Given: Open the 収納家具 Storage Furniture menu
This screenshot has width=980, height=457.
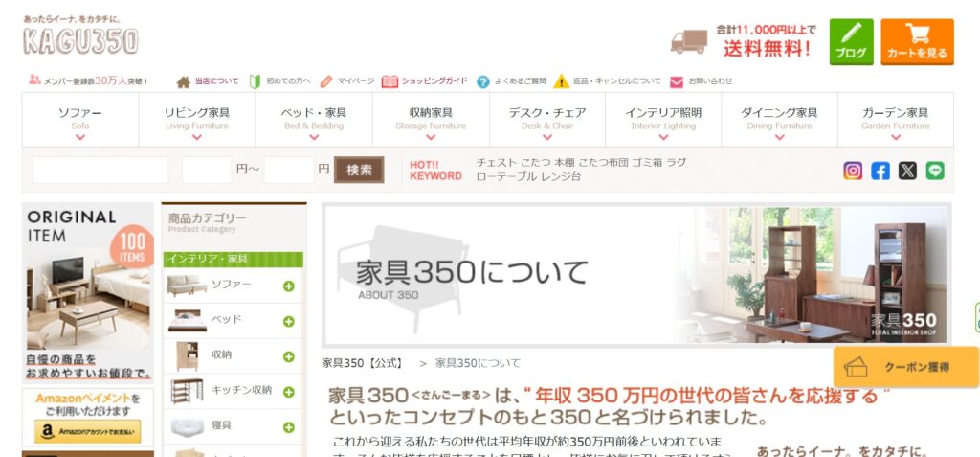Looking at the screenshot, I should [431, 120].
